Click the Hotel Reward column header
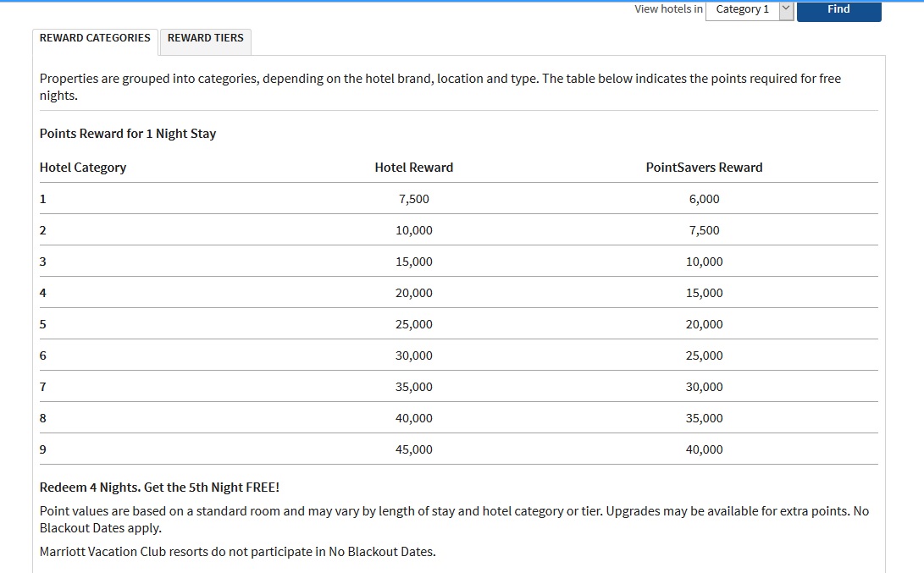 [x=414, y=167]
